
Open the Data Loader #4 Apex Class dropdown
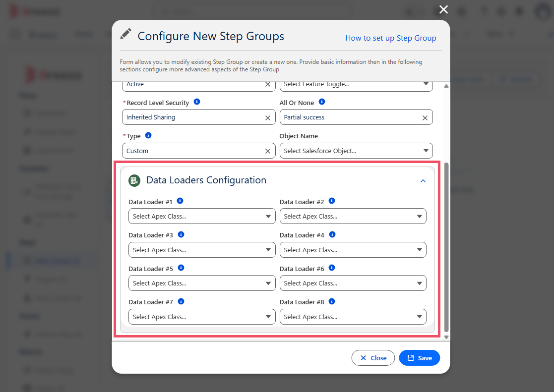coord(353,250)
